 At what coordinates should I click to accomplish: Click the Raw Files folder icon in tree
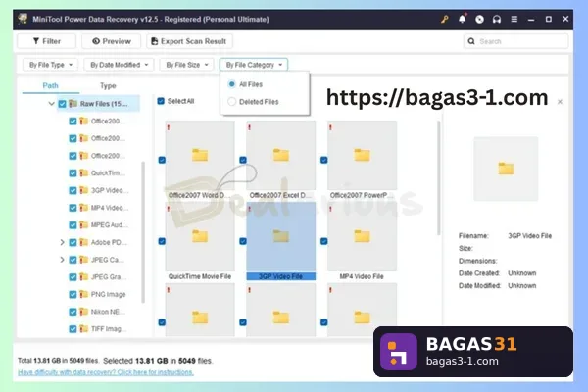(73, 104)
